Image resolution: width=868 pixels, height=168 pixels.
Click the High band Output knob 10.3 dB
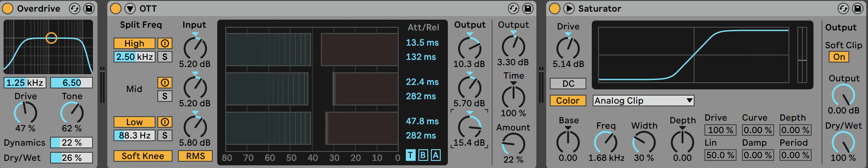pyautogui.click(x=470, y=48)
